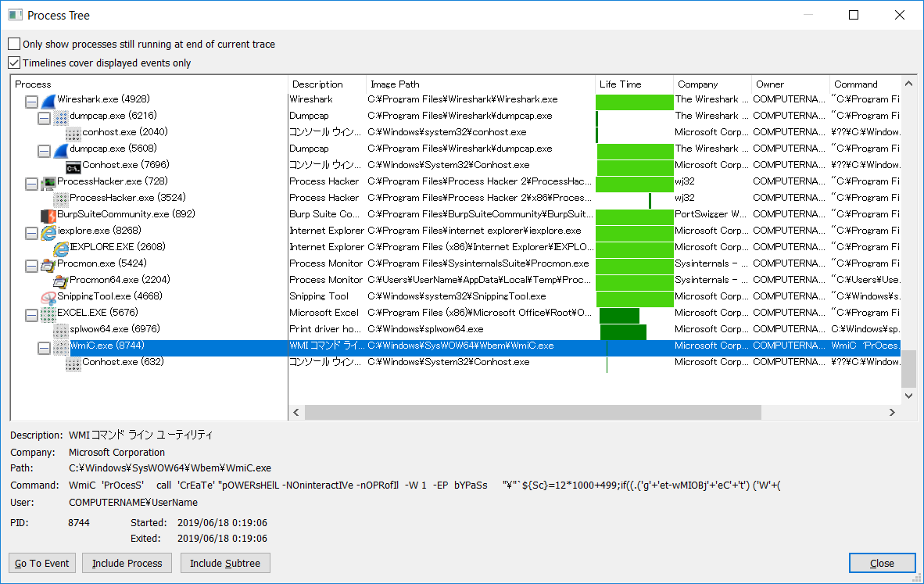
Task: Click the Microsoft Excel description cell
Action: (x=324, y=313)
